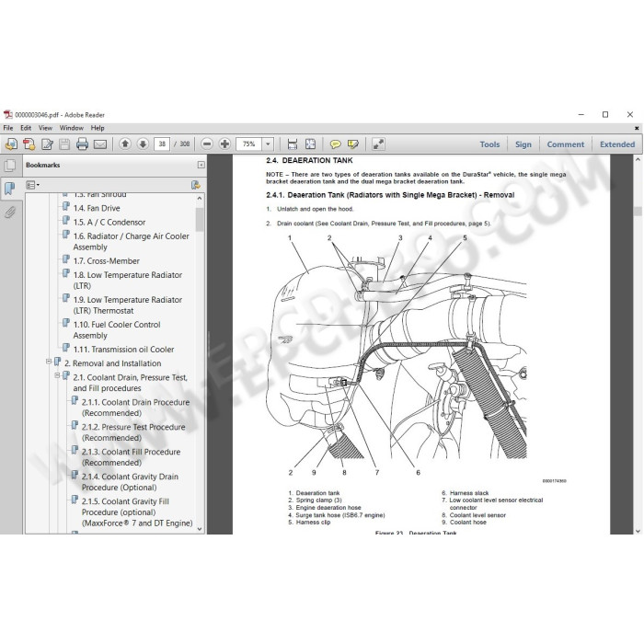Viewport: 644px width, 644px height.
Task: Toggle the Page Thumbnails panel button
Action: (x=10, y=166)
